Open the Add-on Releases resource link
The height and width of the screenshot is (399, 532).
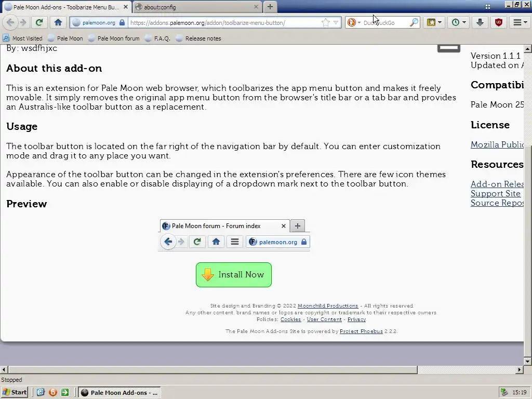click(x=497, y=184)
